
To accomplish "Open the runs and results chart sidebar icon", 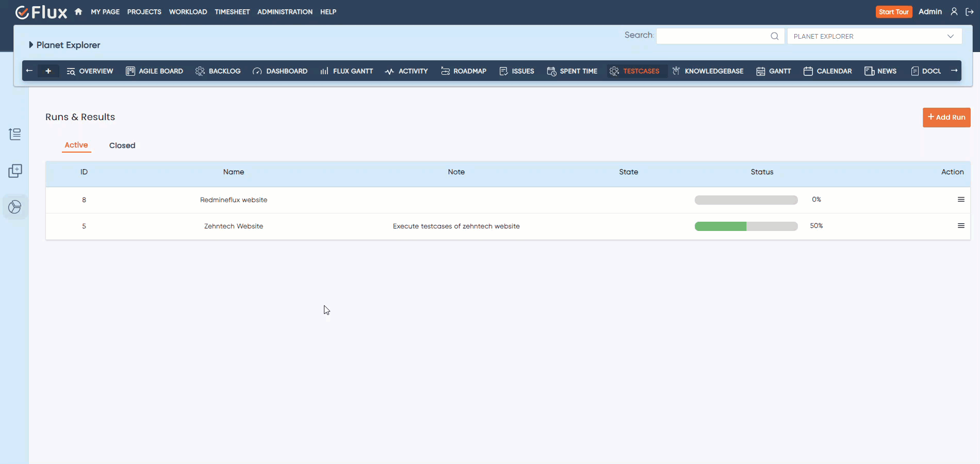I will (15, 207).
